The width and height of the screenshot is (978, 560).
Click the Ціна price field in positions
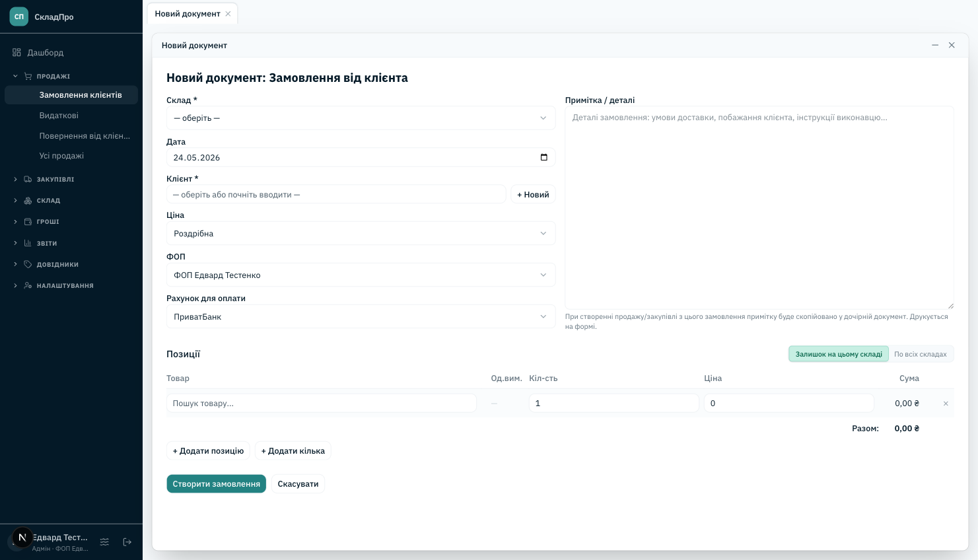point(789,403)
